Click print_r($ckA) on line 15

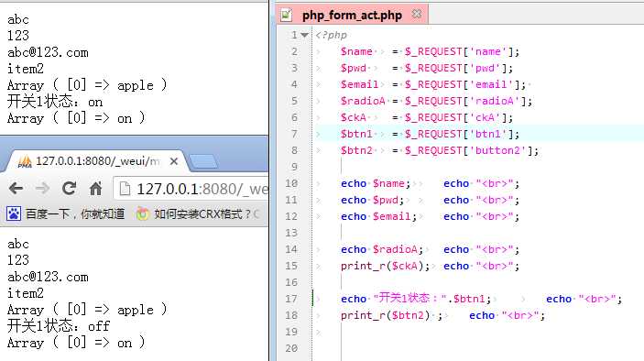tap(386, 266)
